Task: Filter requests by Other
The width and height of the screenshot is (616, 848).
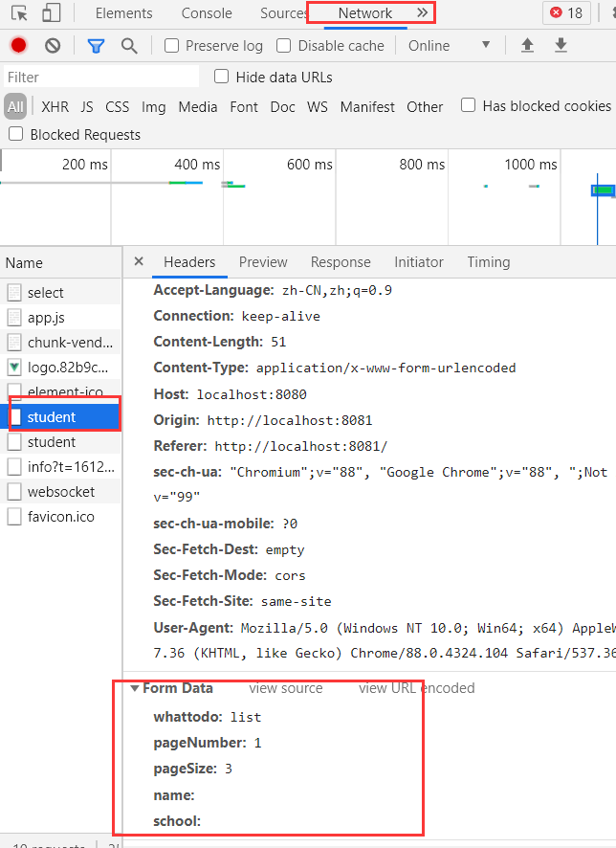Action: (x=425, y=107)
